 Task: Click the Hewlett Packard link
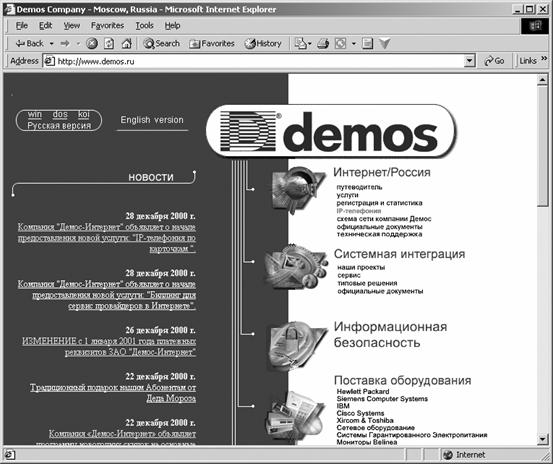point(363,391)
